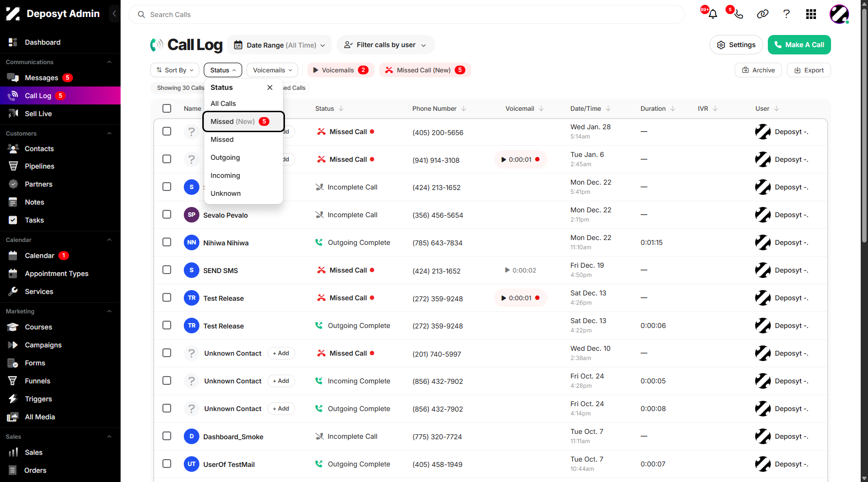
Task: Click the Make A Call button
Action: (799, 45)
